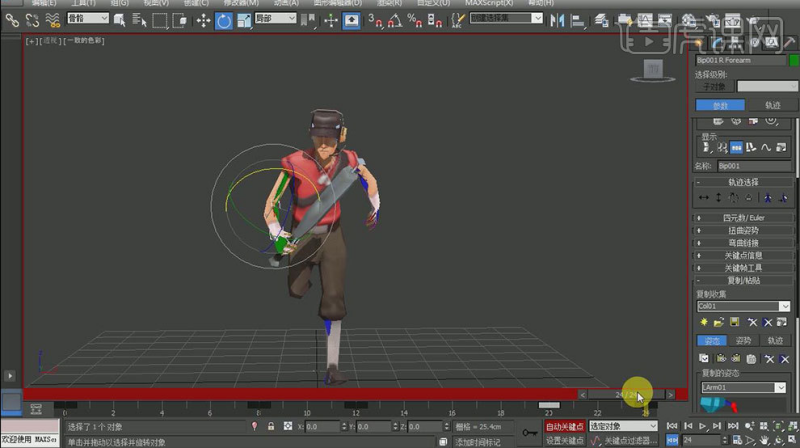Expand the 关键帧工具 rollout
The height and width of the screenshot is (448, 800).
click(x=743, y=268)
